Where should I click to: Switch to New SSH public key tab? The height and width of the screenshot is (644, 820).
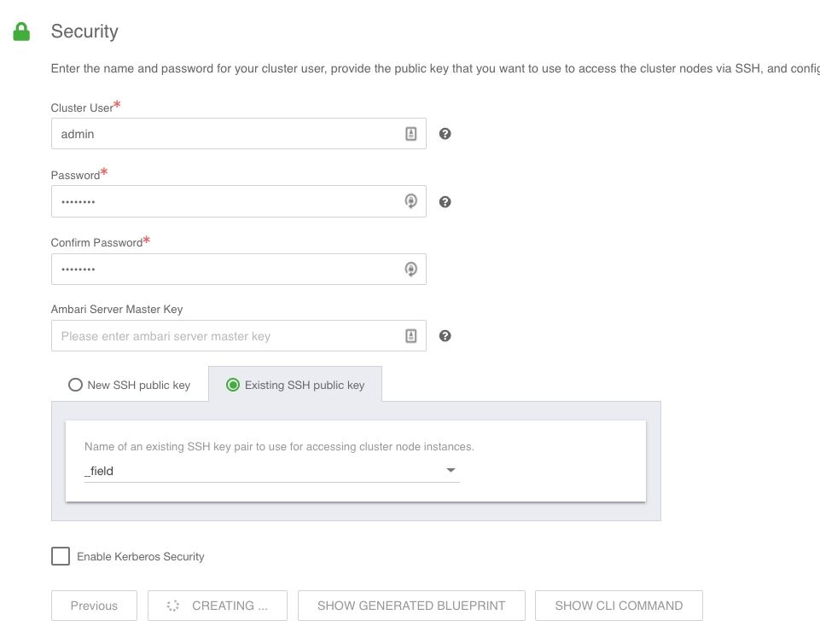click(x=138, y=385)
